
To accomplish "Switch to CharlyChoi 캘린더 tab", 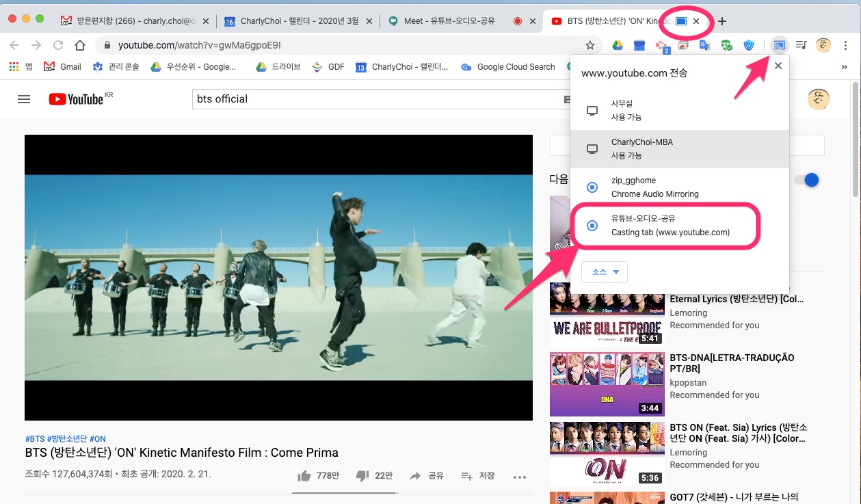I will click(299, 21).
